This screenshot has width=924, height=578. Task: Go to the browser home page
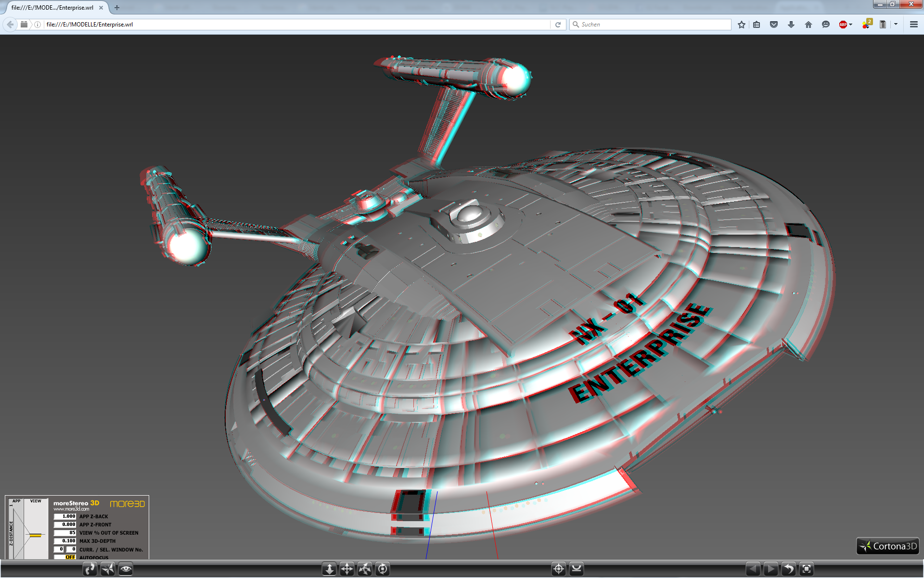[808, 25]
